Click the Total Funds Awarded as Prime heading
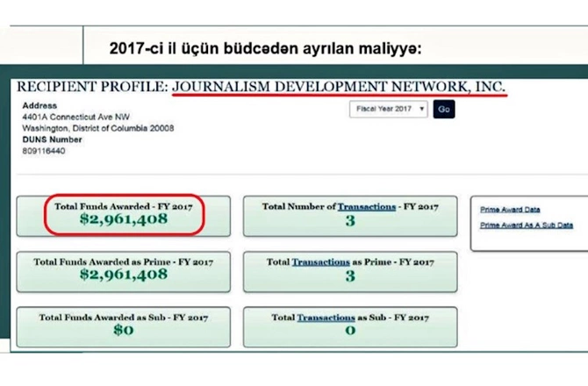Screen dimensions: 588x386 tap(124, 262)
